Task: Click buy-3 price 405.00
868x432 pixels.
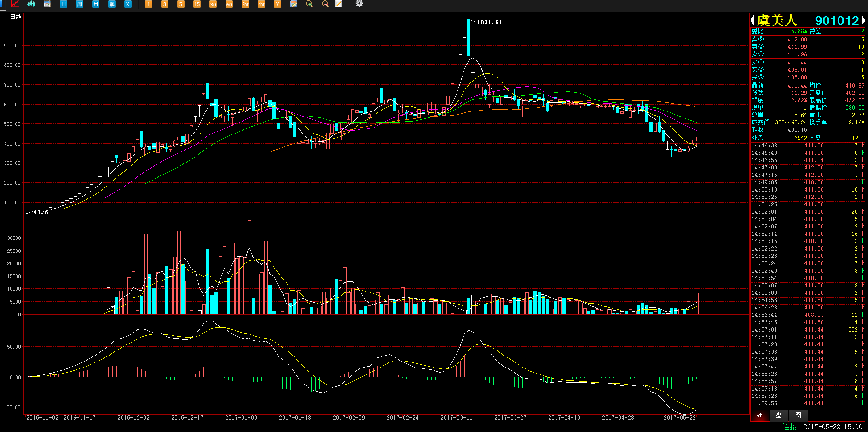Action: coord(797,77)
